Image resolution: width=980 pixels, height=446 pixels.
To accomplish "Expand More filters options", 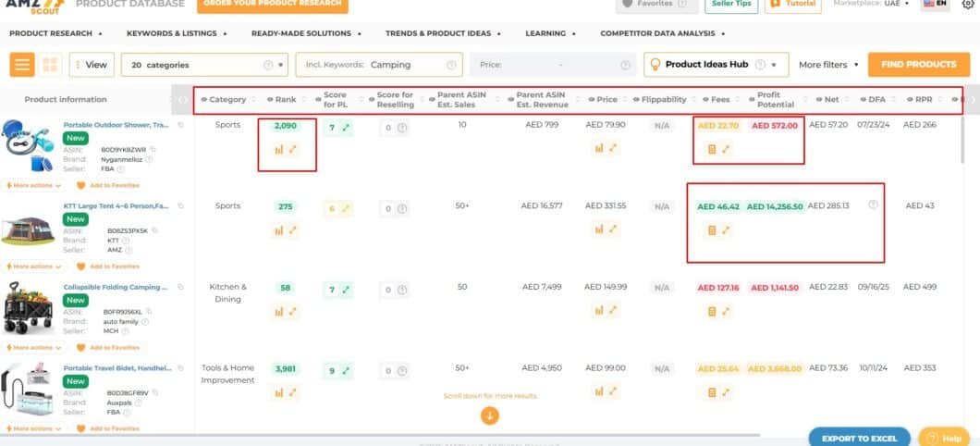I will [828, 65].
